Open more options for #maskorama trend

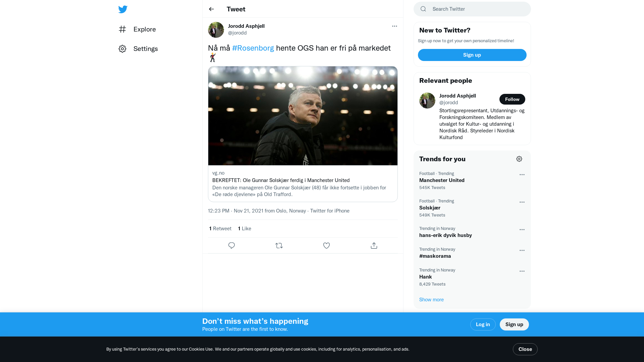coord(522,250)
